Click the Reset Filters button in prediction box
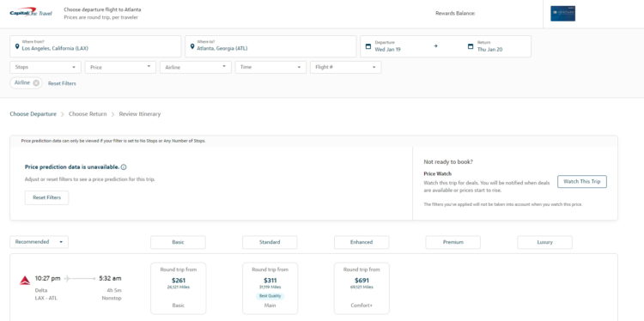This screenshot has height=321, width=644. (47, 197)
